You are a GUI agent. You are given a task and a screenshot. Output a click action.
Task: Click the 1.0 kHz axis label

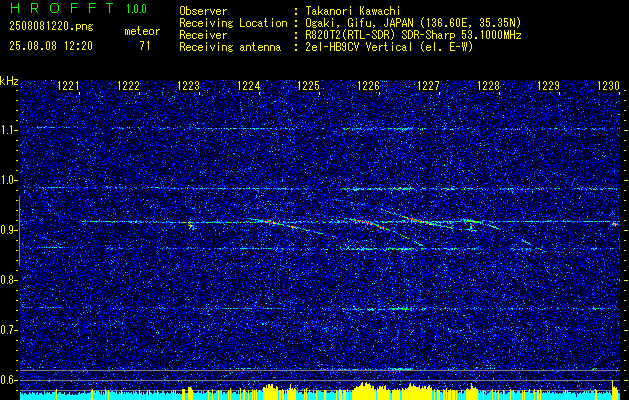click(x=9, y=180)
